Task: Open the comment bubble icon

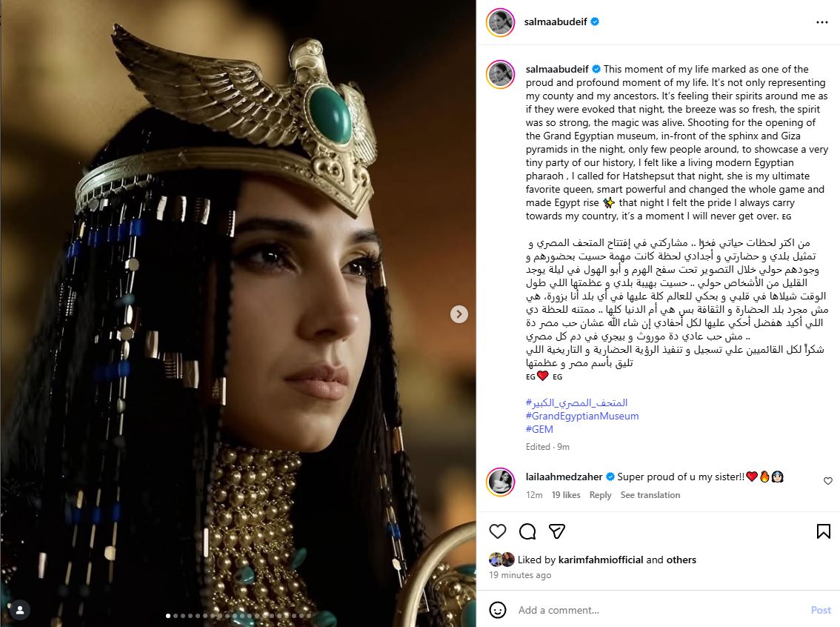Action: click(527, 531)
